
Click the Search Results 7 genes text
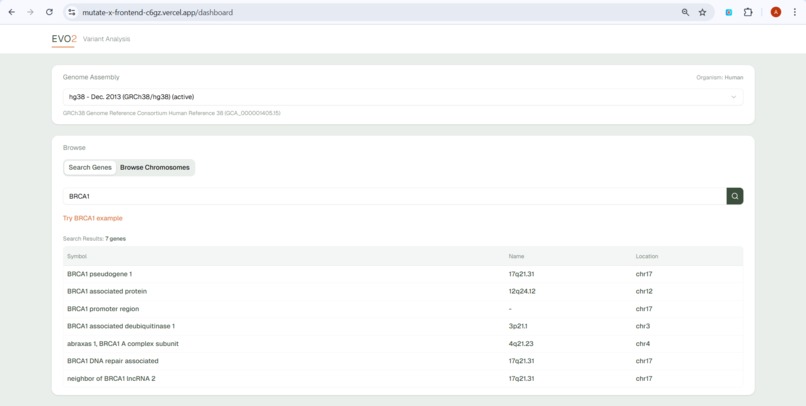[94, 239]
